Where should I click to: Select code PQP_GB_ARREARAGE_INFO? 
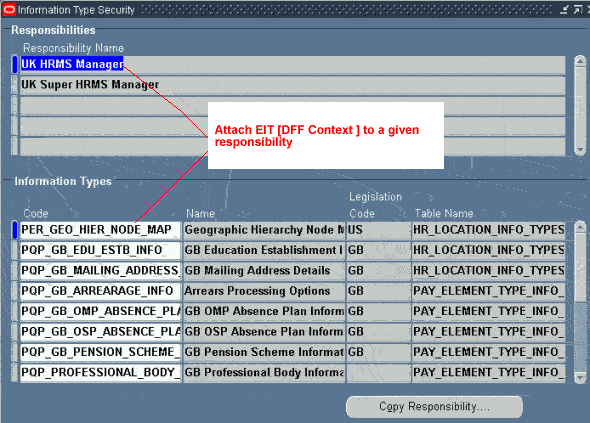100,291
